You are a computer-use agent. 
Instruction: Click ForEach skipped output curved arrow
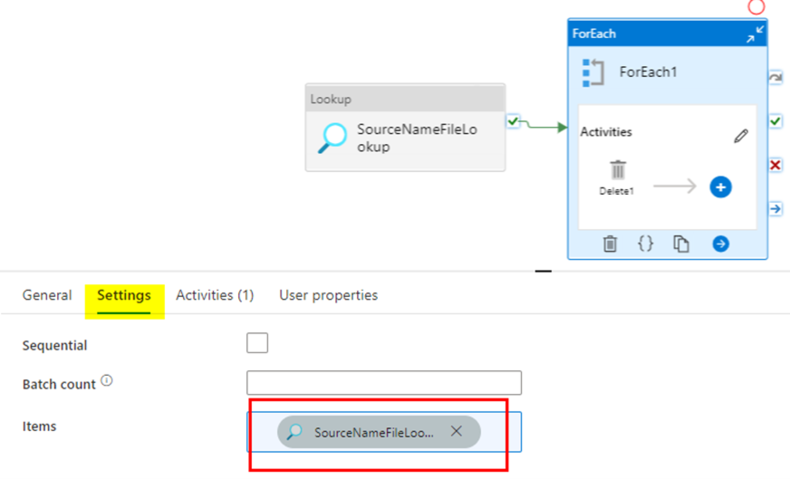click(x=775, y=78)
